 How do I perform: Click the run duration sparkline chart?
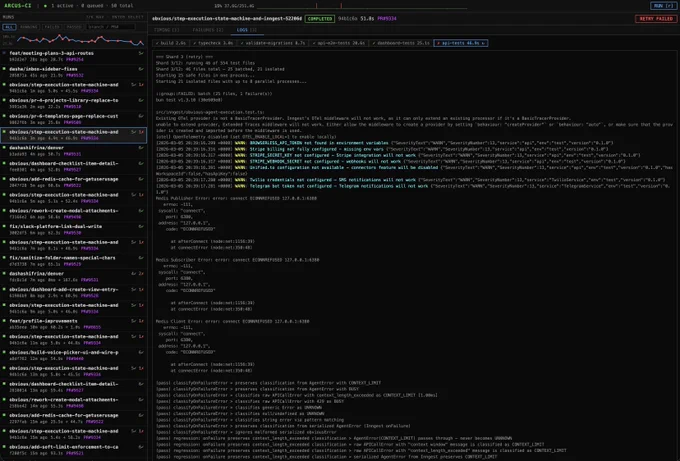pos(80,40)
